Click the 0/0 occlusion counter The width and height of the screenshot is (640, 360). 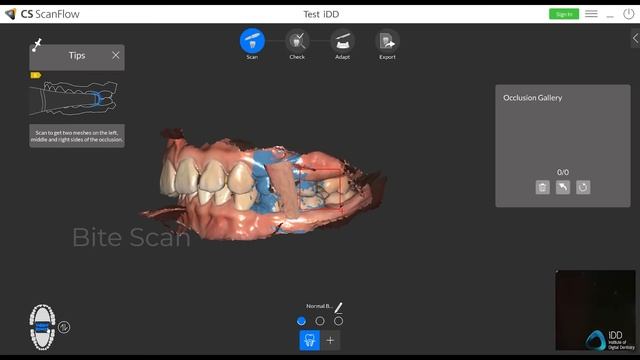pos(563,172)
